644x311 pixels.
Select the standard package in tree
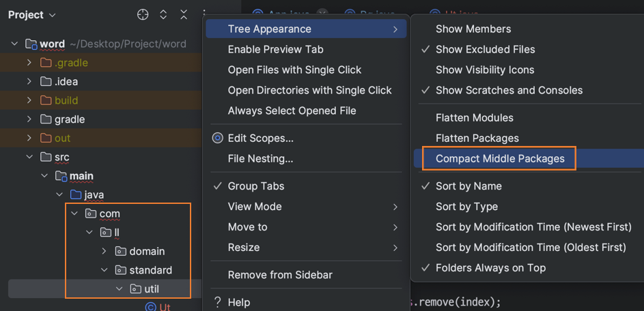(150, 270)
